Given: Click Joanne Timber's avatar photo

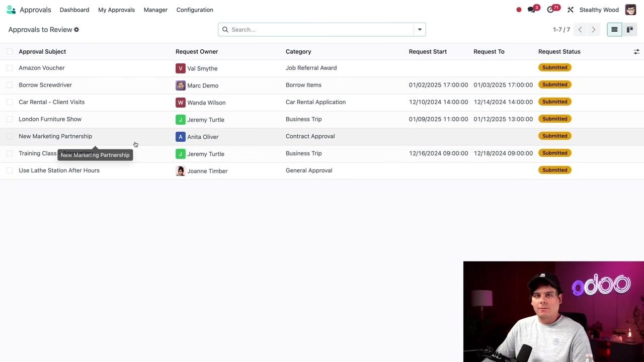Looking at the screenshot, I should [180, 171].
